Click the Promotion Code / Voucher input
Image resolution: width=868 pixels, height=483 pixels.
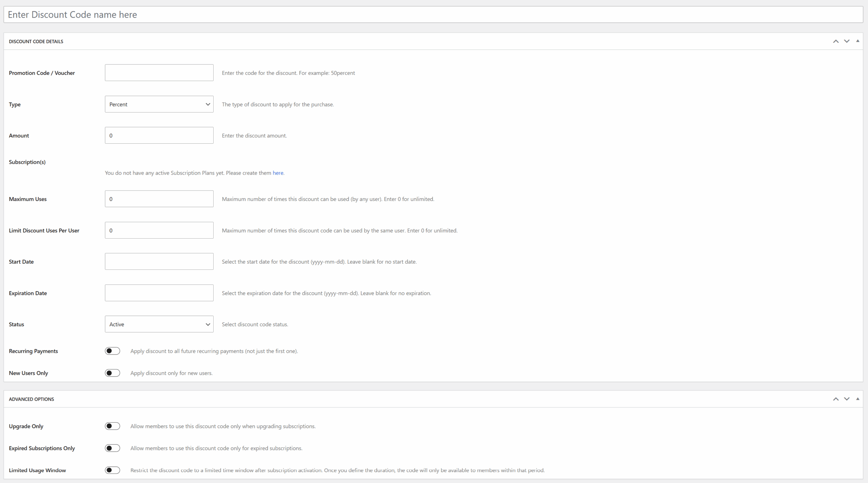tap(159, 73)
